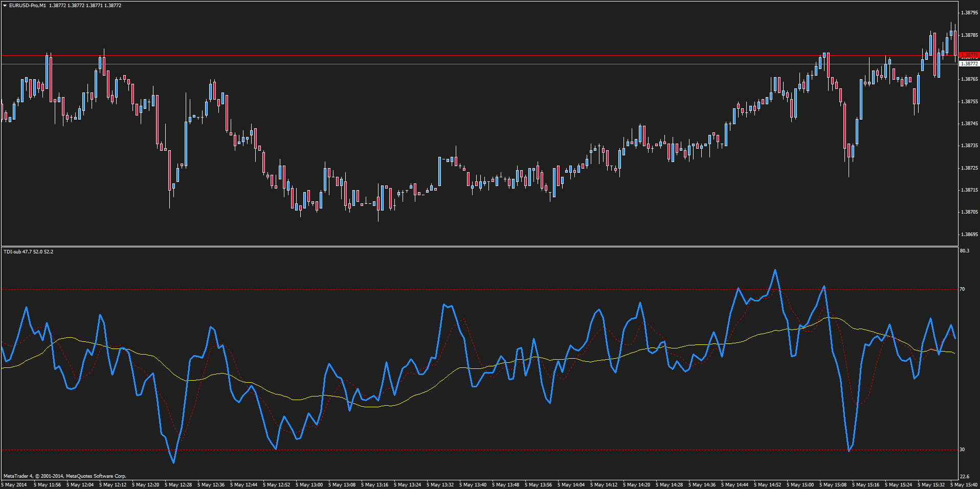980x489 pixels.
Task: Click the white 1.38772 current price label
Action: pos(969,64)
